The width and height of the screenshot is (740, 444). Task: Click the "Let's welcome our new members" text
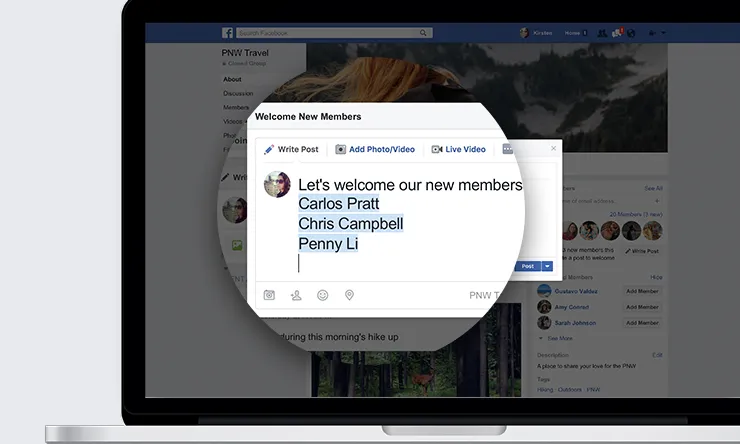coord(410,184)
